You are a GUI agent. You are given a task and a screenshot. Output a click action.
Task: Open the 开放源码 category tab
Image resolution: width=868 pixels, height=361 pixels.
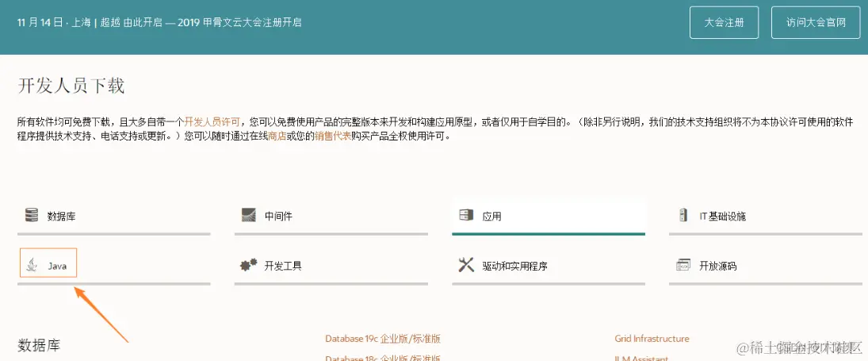pyautogui.click(x=765, y=267)
